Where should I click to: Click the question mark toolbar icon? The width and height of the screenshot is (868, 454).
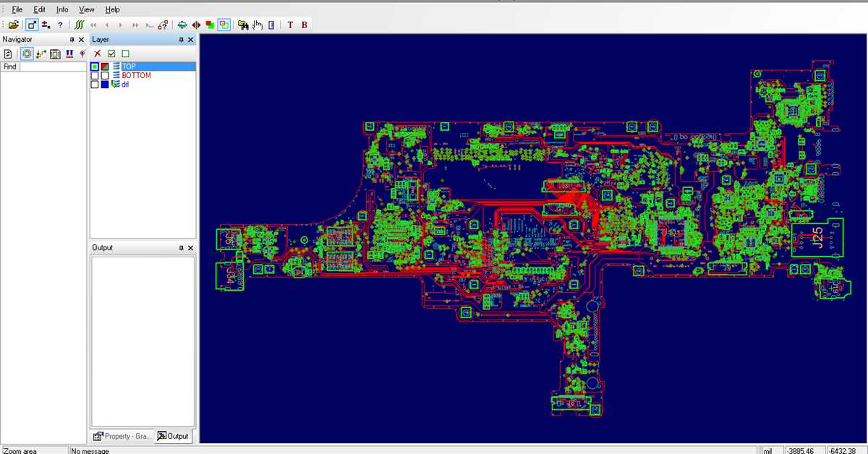[60, 25]
